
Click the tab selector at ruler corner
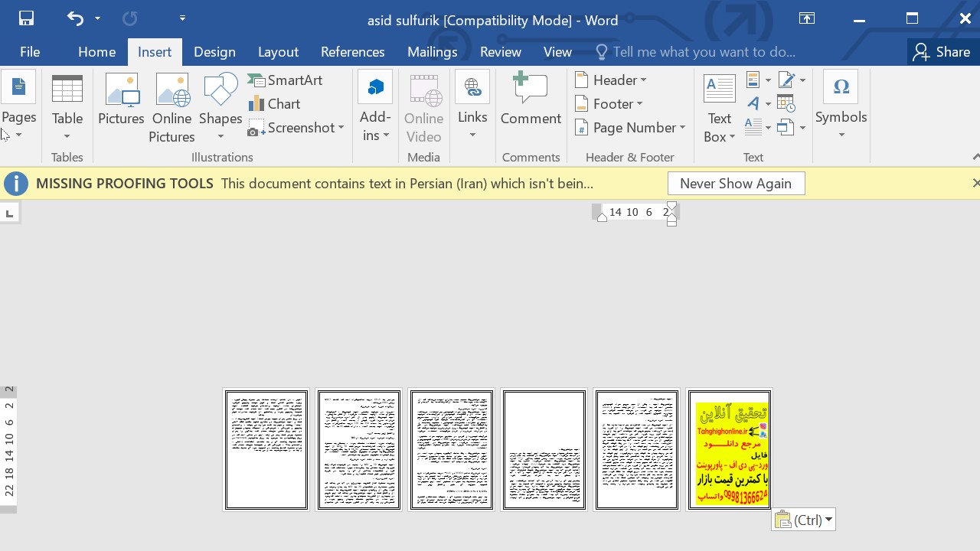[9, 214]
